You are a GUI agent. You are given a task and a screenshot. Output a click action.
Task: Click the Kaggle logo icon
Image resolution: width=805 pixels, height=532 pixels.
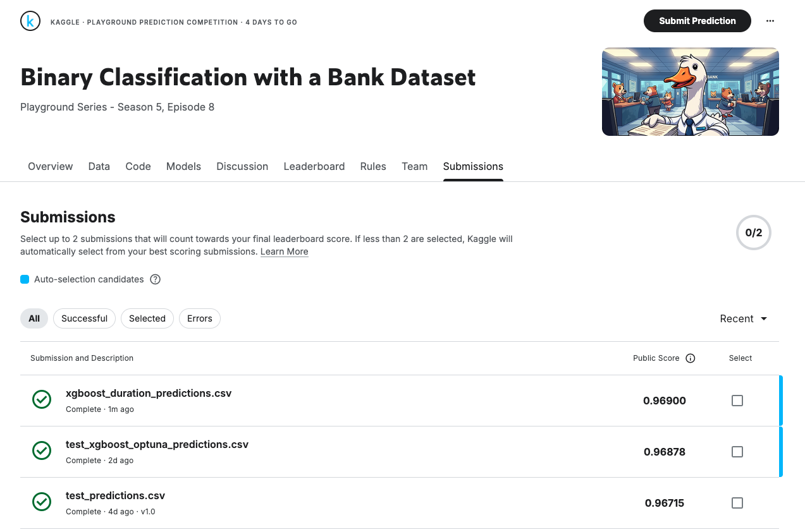point(30,21)
